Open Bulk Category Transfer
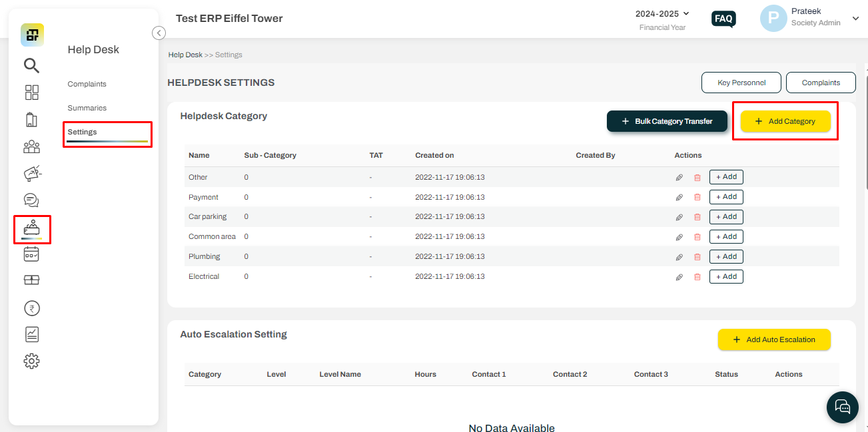The image size is (868, 432). tap(667, 121)
